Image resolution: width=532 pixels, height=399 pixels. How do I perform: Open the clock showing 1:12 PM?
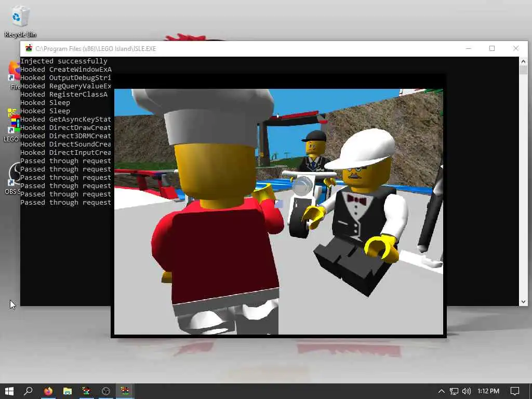[488, 391]
